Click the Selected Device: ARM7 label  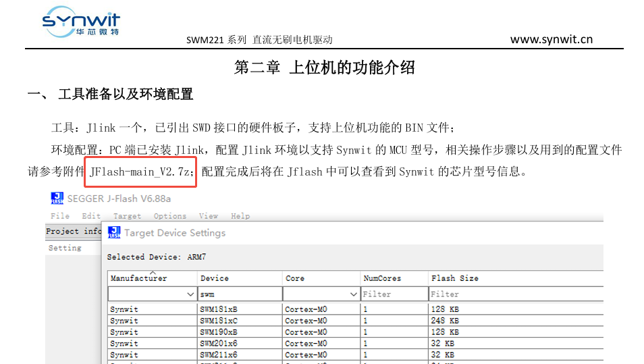coord(157,257)
